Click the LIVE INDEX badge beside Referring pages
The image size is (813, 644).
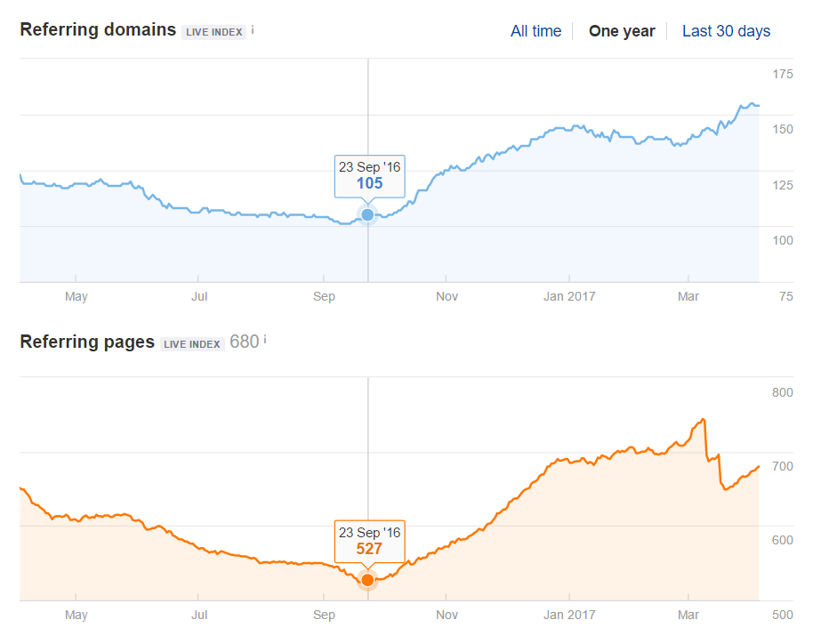[192, 343]
